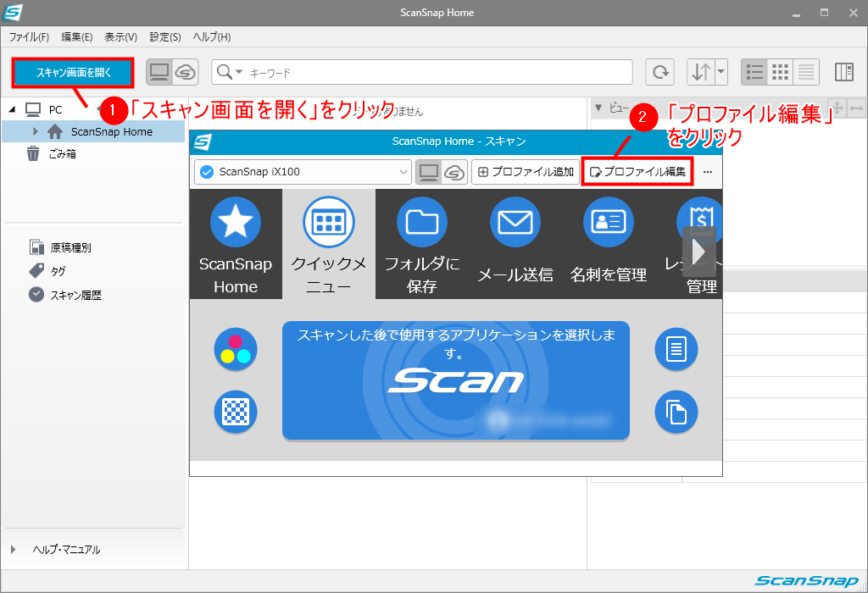Click the スキャン画面を開く button
The image size is (868, 593).
pyautogui.click(x=72, y=73)
